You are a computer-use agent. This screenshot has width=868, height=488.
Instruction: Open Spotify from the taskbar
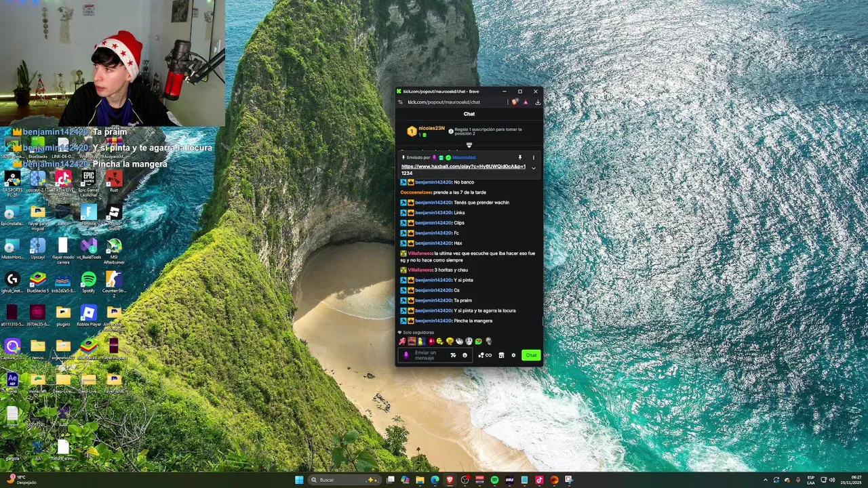(494, 480)
